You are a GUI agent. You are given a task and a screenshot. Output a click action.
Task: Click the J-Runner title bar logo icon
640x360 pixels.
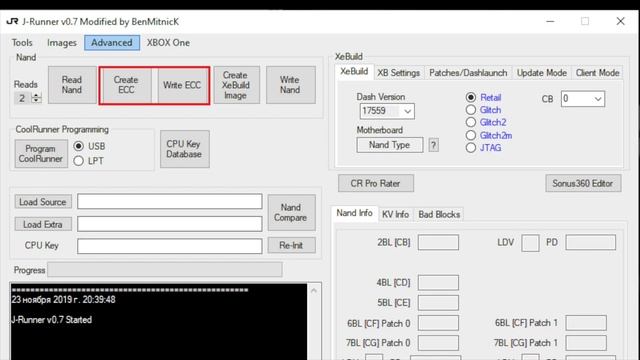(12, 22)
